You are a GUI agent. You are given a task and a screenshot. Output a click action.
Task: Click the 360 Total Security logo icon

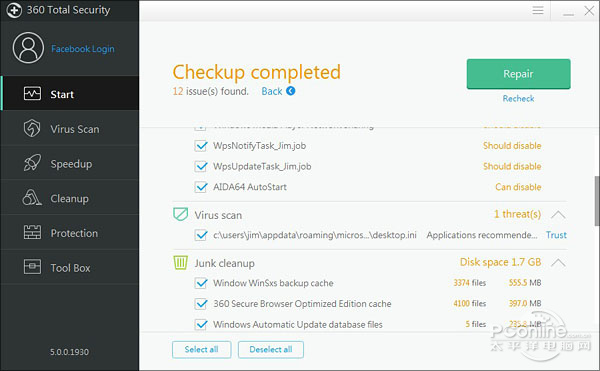coord(14,10)
